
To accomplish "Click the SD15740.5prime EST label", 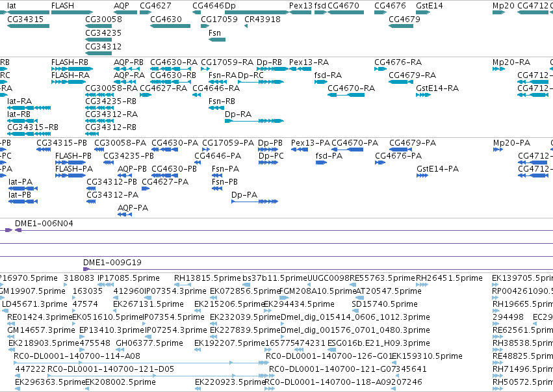I will 385,304.
